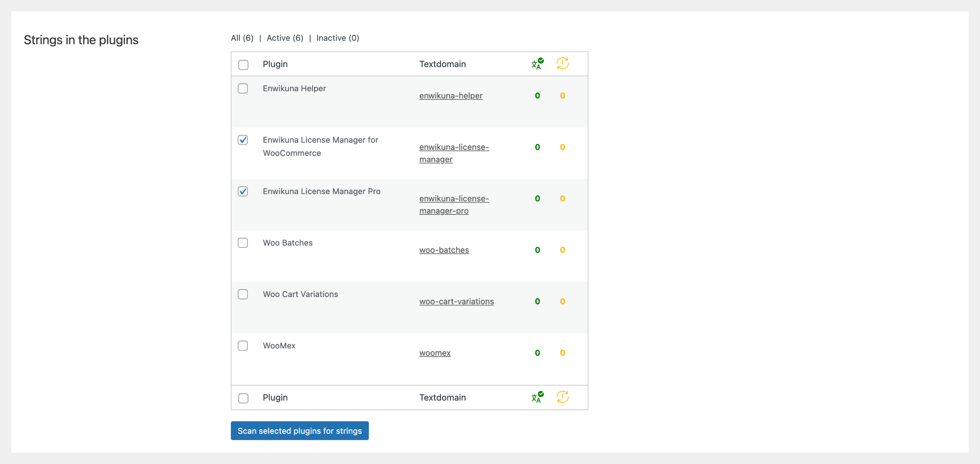Show All (6) plugins filter
The width and height of the screenshot is (980, 464).
pyautogui.click(x=242, y=38)
